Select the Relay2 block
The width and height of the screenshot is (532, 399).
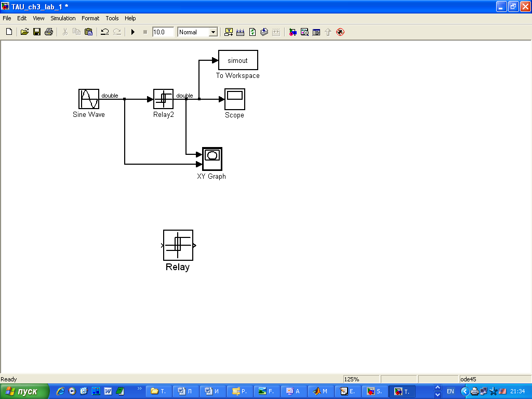[164, 99]
